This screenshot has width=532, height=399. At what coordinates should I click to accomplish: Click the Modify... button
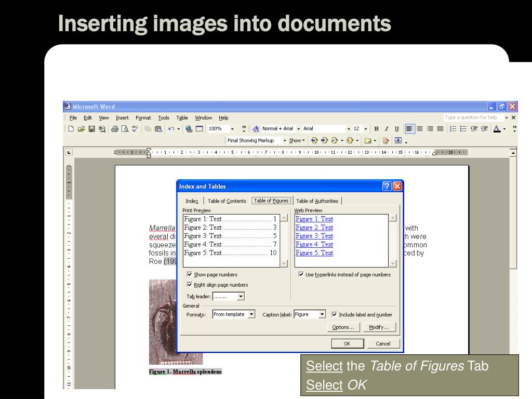point(379,327)
